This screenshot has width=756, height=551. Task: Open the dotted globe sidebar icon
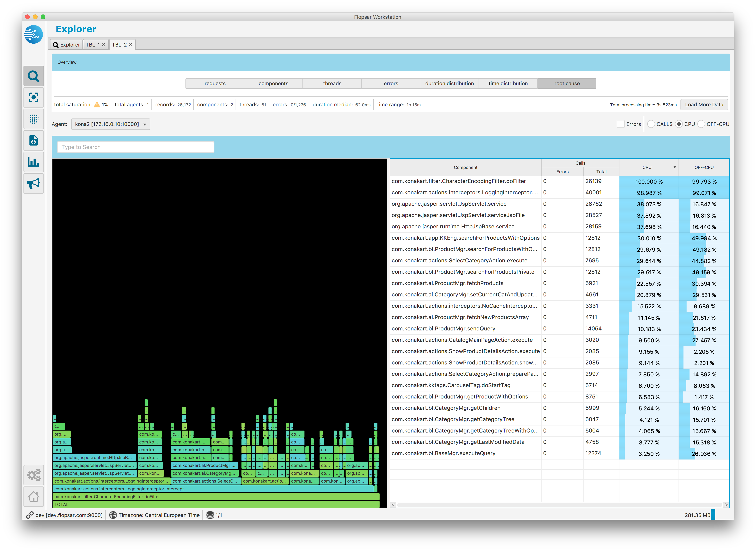[x=33, y=119]
